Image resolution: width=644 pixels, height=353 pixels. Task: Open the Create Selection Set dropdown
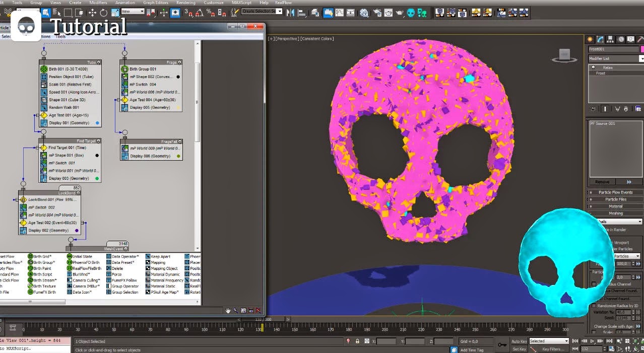point(261,11)
